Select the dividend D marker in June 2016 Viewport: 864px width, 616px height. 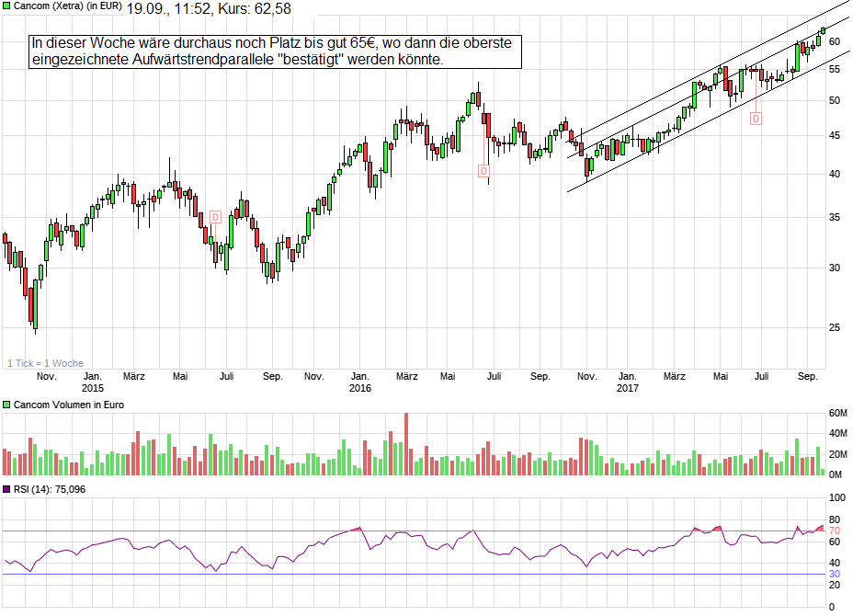(x=483, y=171)
